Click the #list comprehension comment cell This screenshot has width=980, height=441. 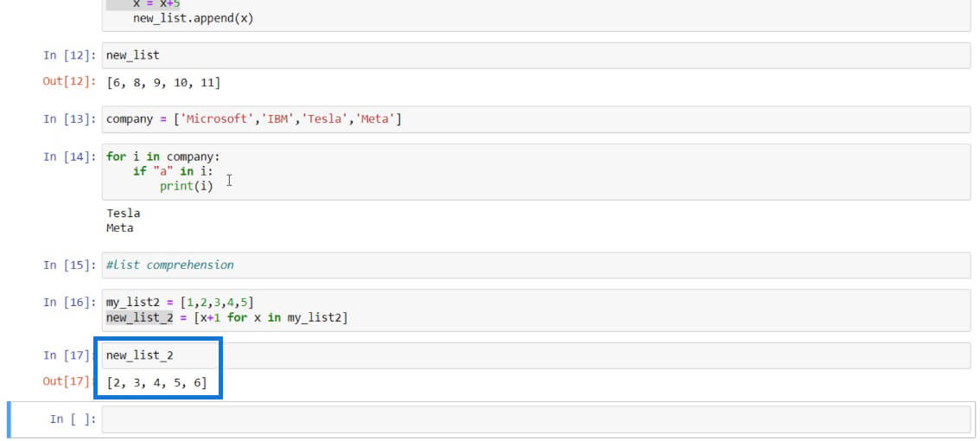(536, 265)
